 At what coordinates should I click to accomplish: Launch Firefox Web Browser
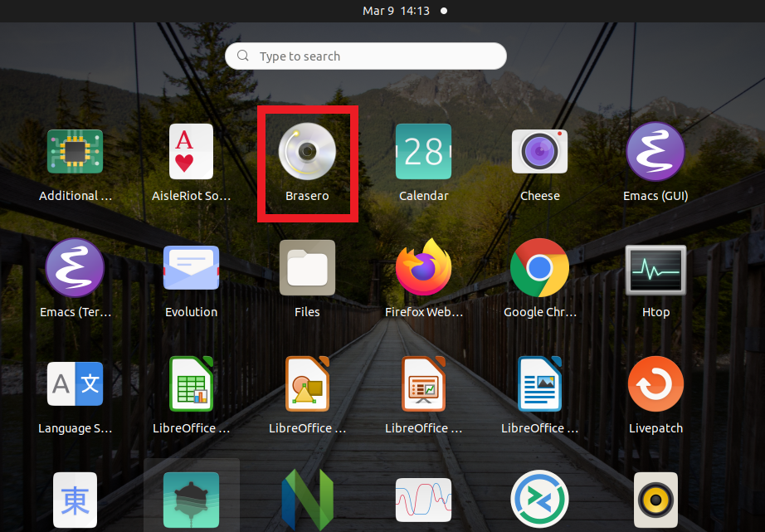(x=423, y=267)
